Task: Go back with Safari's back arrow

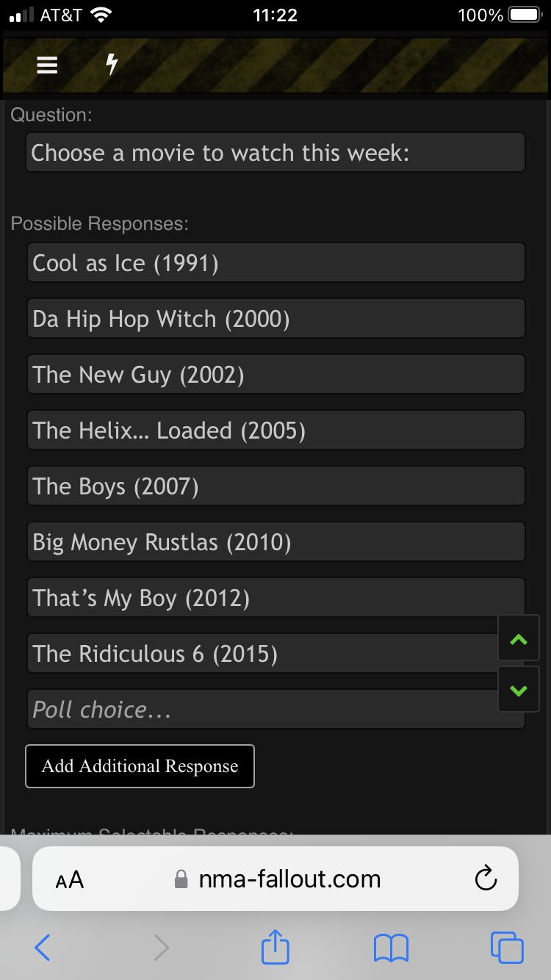Action: 43,948
